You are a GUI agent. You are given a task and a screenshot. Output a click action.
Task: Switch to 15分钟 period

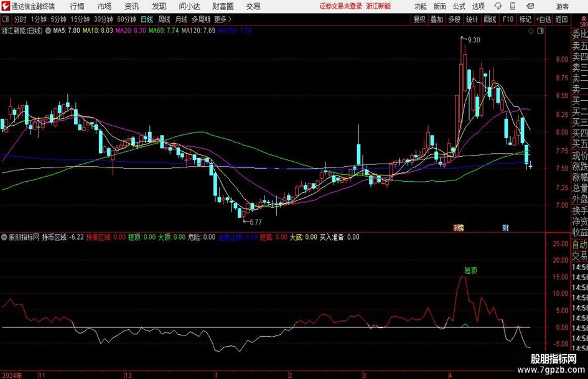click(x=80, y=19)
